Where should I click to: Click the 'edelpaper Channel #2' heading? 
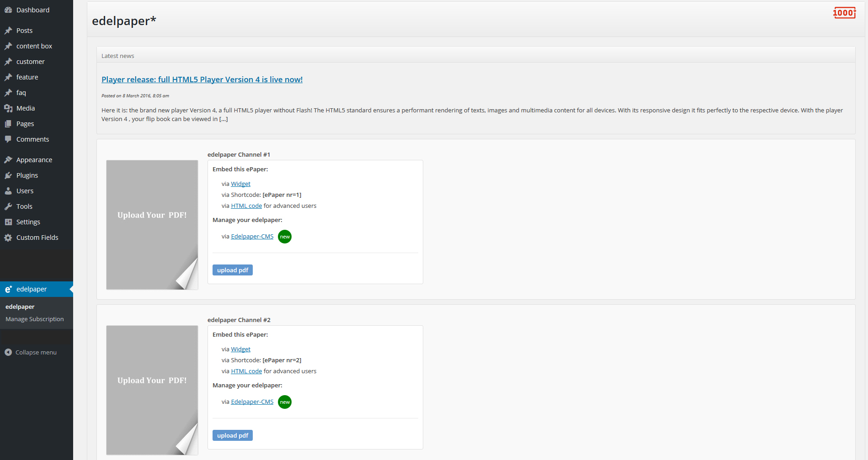239,320
